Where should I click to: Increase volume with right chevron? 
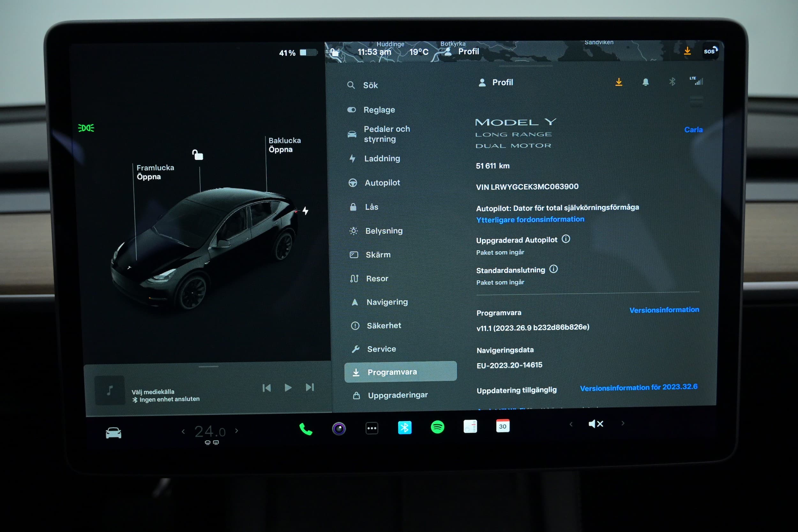tap(622, 423)
